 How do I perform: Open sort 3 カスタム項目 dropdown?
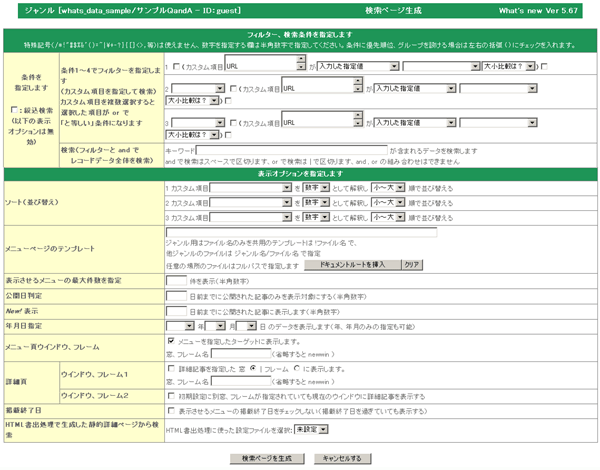251,217
